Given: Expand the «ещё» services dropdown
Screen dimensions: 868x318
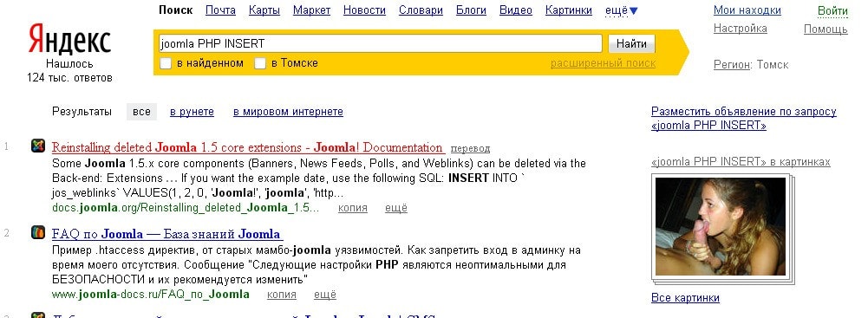Looking at the screenshot, I should (622, 10).
